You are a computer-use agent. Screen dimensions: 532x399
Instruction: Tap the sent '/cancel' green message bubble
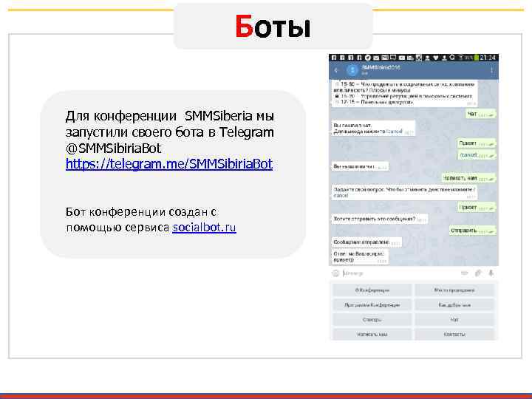coord(477,155)
